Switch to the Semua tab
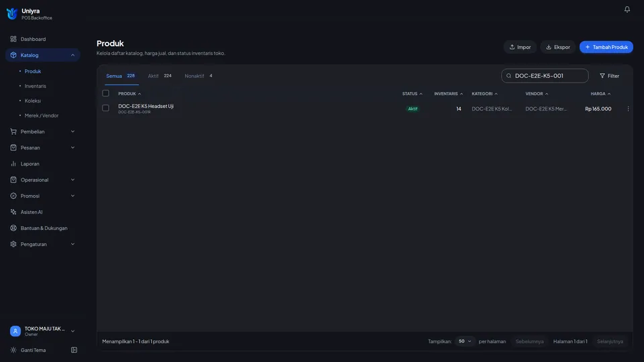This screenshot has width=644, height=362. click(x=121, y=76)
